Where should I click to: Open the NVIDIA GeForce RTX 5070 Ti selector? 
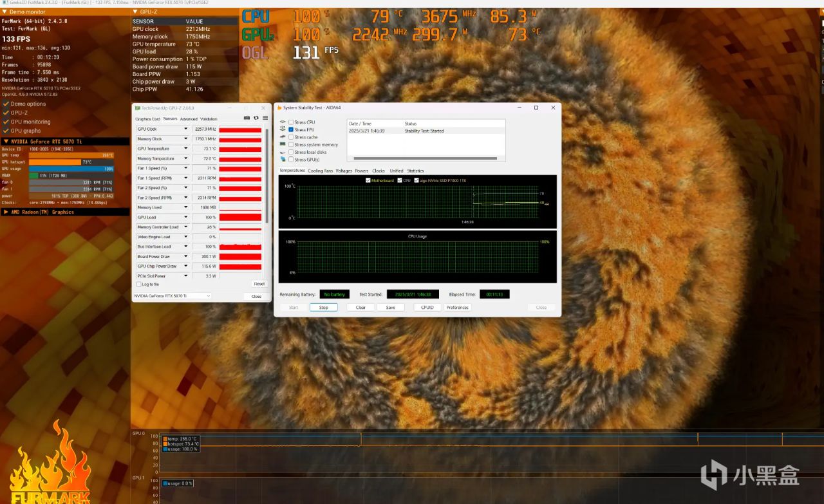click(172, 296)
